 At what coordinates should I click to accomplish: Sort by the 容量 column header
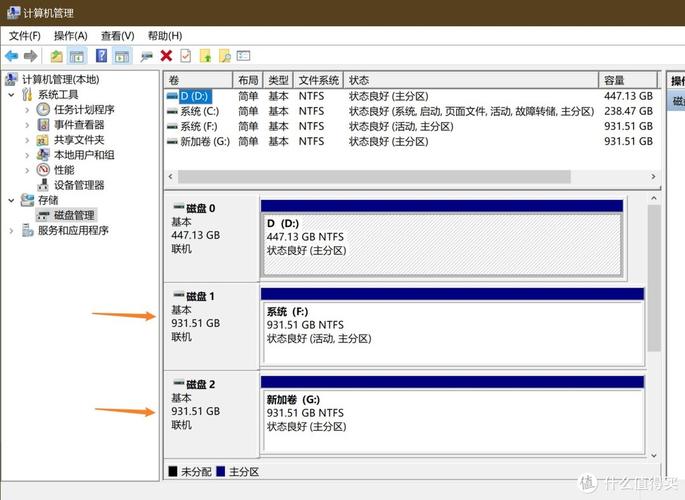pos(628,80)
